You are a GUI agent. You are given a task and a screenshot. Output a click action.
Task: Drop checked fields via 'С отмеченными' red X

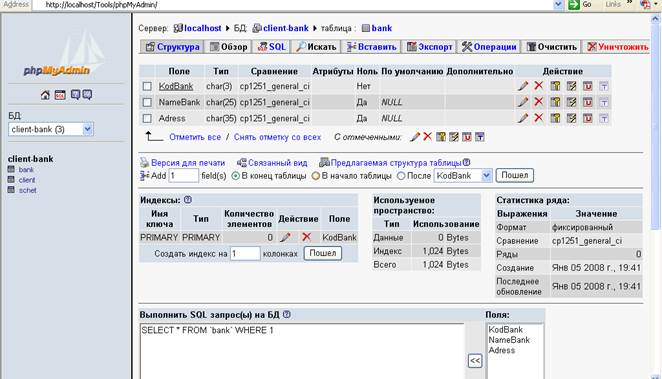(428, 137)
